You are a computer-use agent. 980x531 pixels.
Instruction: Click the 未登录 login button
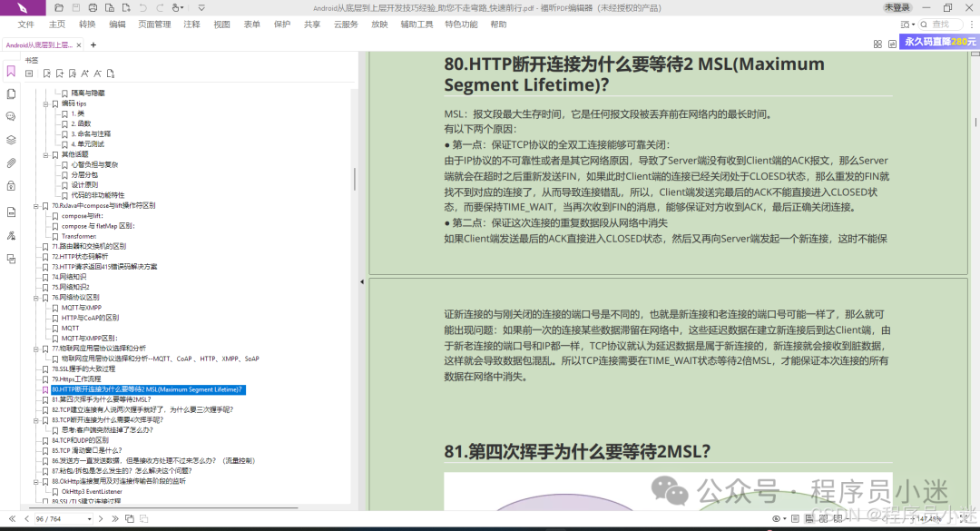point(897,7)
